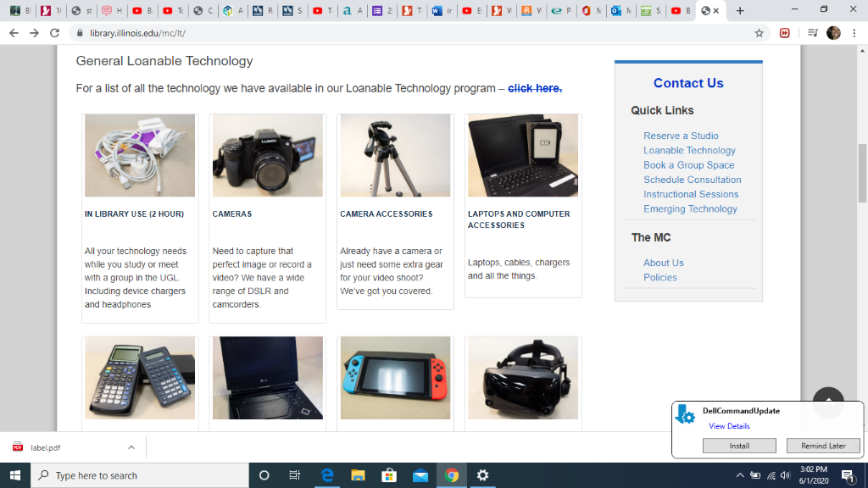Click Install in the Dell update popup
The image size is (868, 488).
click(x=739, y=446)
